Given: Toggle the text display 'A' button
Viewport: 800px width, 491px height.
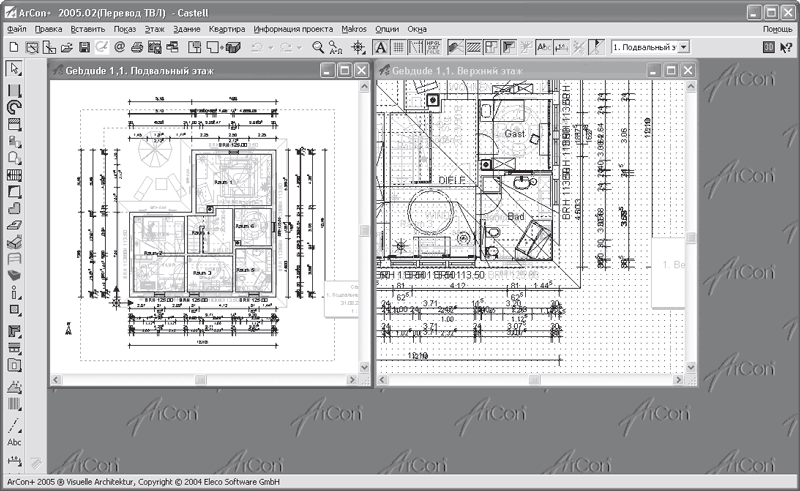Looking at the screenshot, I should (x=381, y=47).
